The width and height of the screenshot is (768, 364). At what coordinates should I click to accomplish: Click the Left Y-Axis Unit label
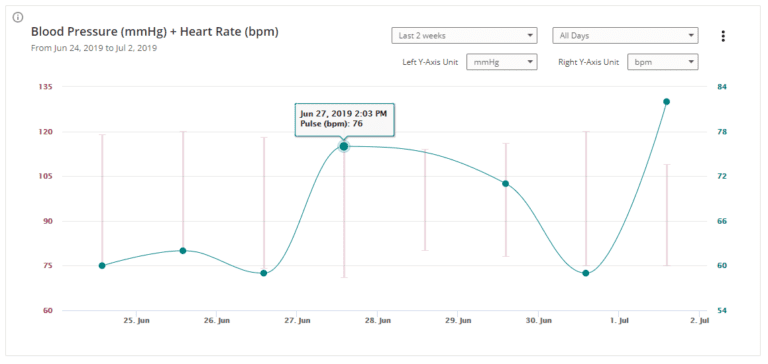tap(430, 63)
